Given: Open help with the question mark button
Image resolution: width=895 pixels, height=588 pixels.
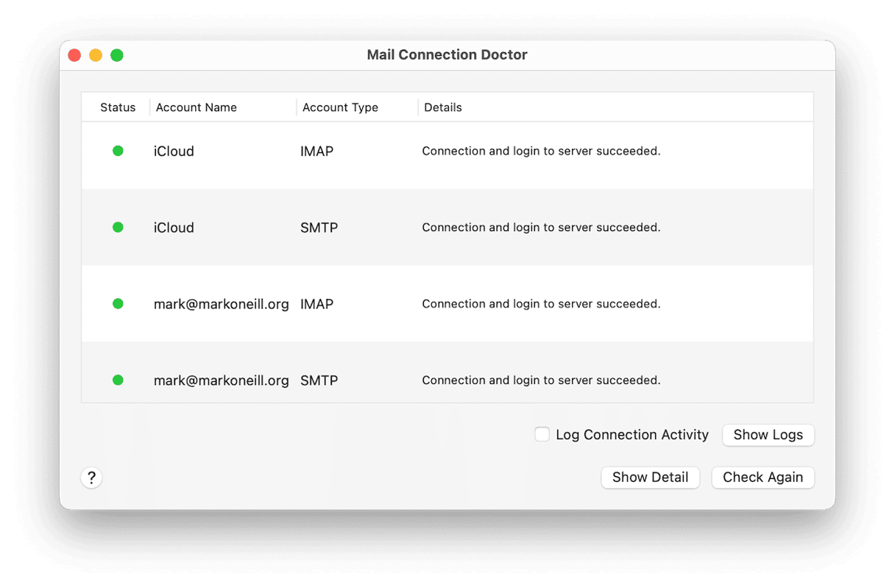Looking at the screenshot, I should (x=91, y=478).
